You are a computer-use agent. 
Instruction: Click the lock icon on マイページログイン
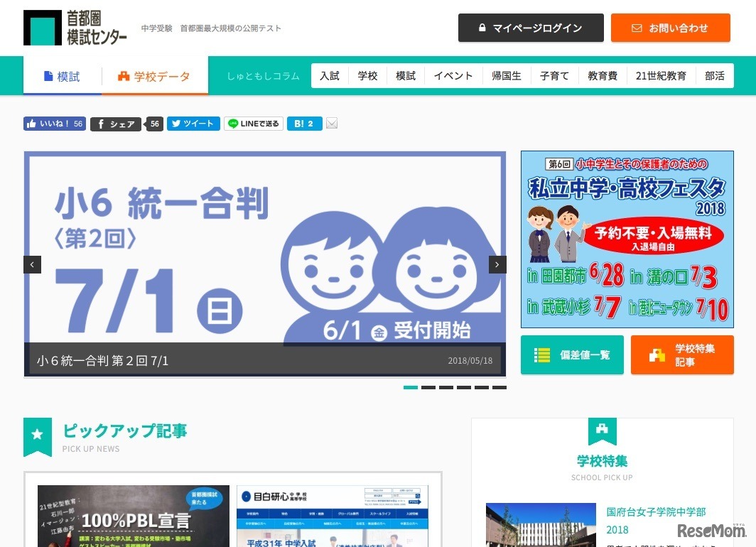click(482, 28)
